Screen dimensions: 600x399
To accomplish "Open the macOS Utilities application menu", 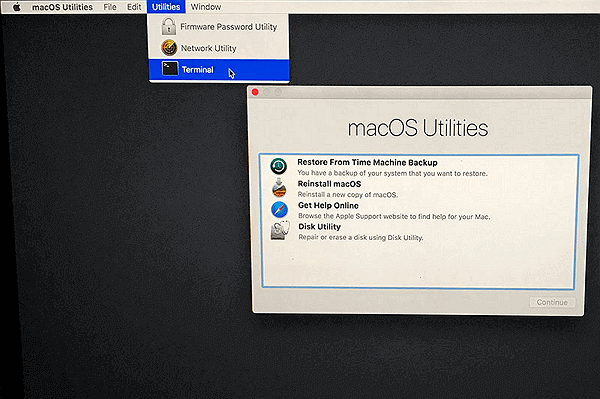I will [x=62, y=7].
